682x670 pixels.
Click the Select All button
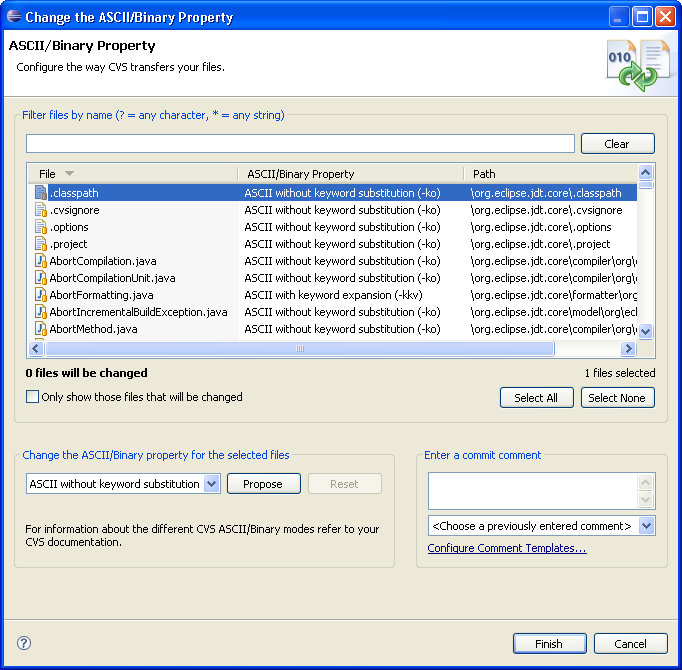536,398
